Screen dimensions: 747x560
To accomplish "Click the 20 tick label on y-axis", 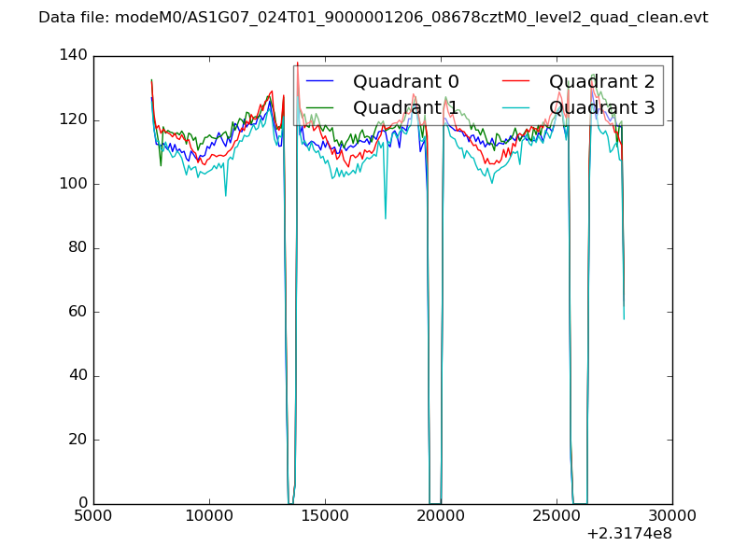I will coord(78,440).
